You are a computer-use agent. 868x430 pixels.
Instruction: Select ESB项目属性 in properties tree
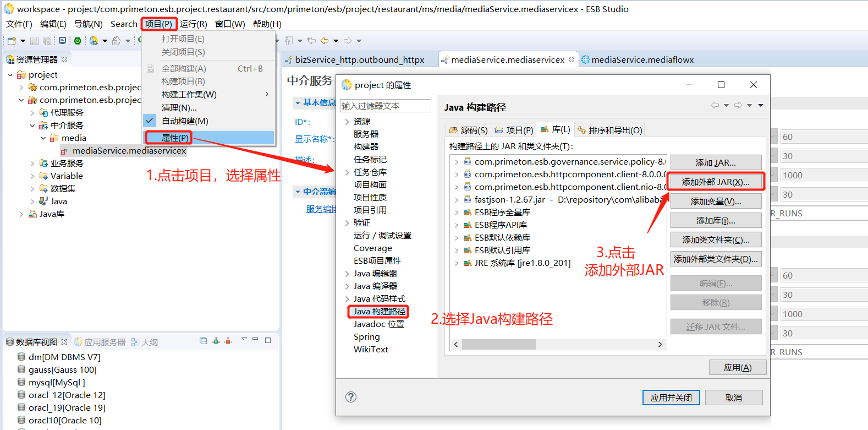pyautogui.click(x=377, y=261)
